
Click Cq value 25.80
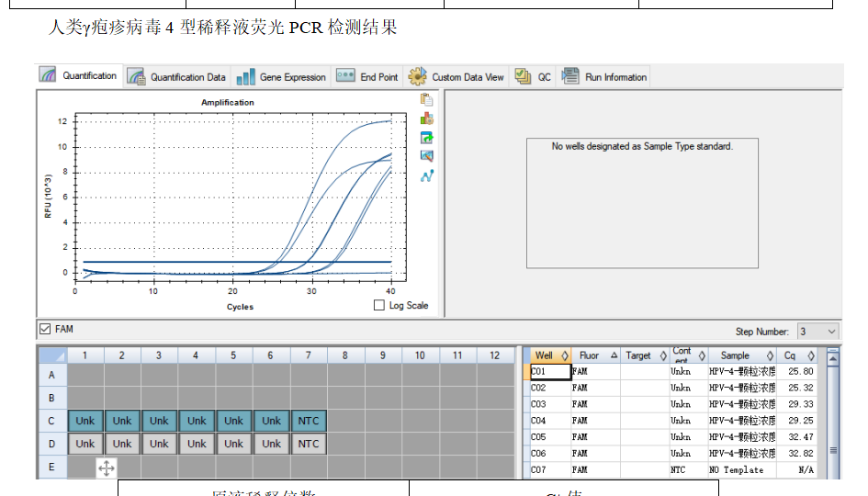point(800,371)
